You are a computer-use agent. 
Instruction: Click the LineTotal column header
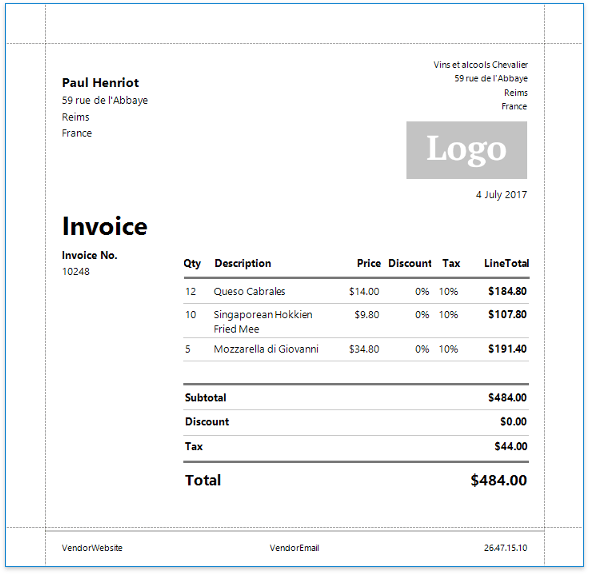[506, 263]
